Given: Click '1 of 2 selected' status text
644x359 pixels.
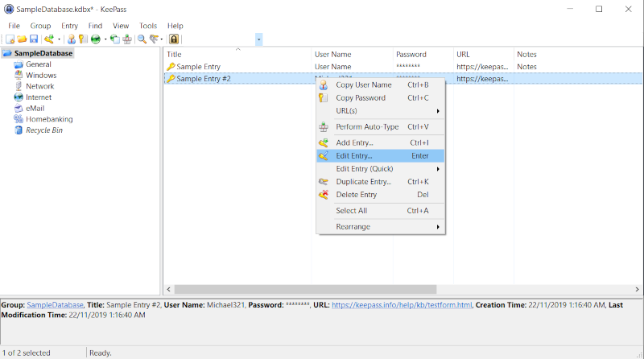Looking at the screenshot, I should click(x=27, y=353).
